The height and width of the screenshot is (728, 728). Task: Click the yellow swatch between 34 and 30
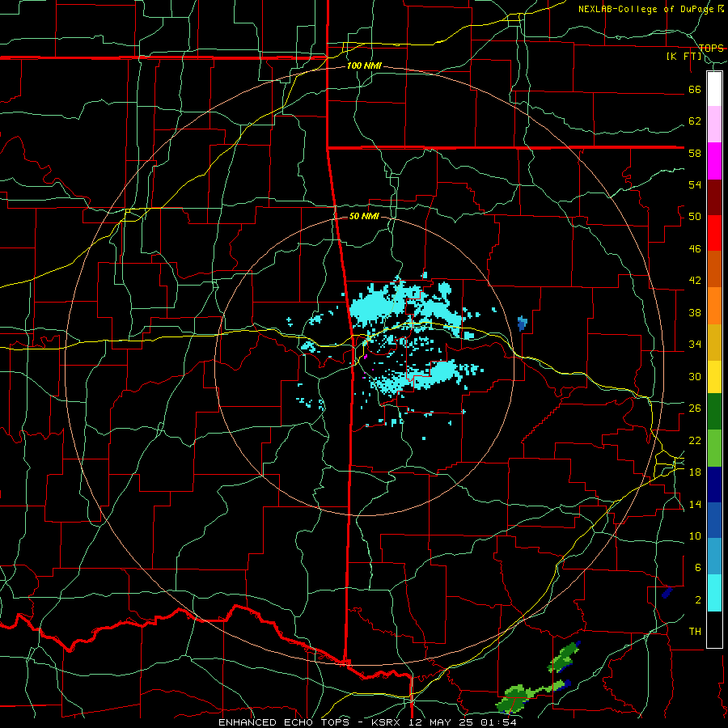click(714, 377)
